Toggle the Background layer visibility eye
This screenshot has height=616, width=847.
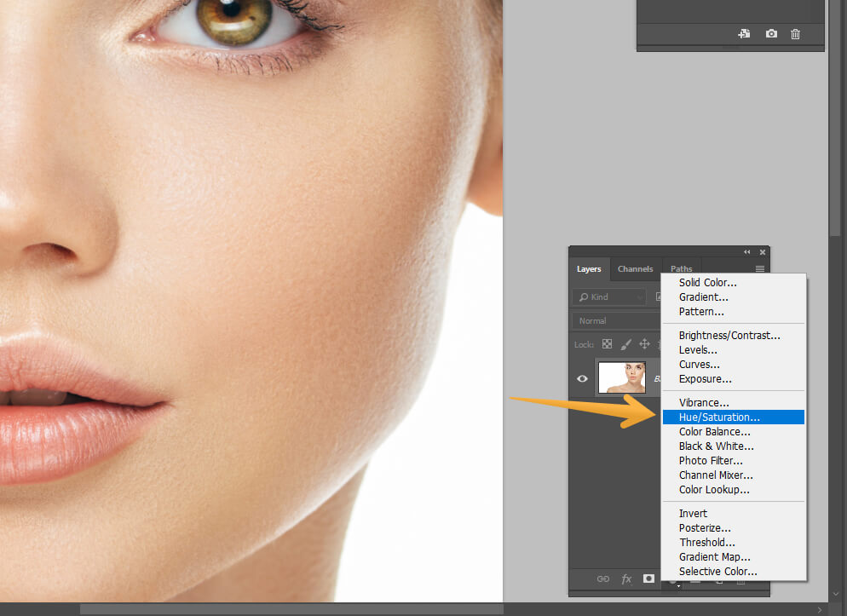click(583, 378)
